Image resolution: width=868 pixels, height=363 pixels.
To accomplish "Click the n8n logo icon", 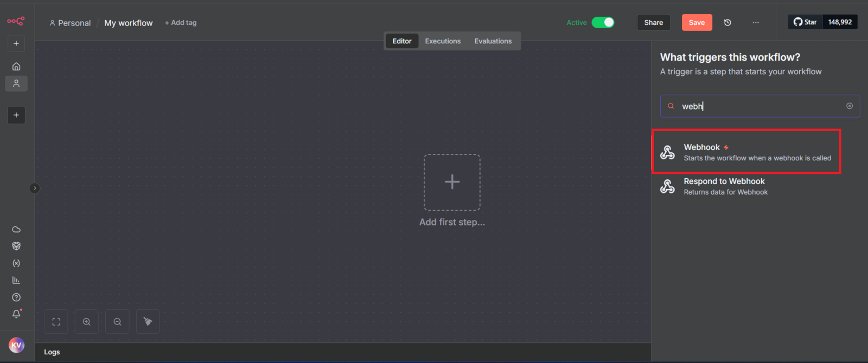I will [x=16, y=22].
